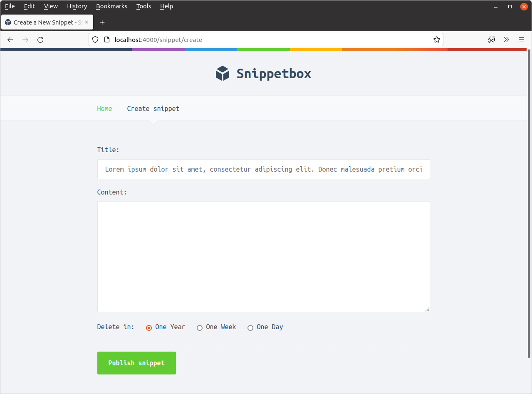This screenshot has height=394, width=532.
Task: Select the One Week expiry option
Action: pyautogui.click(x=200, y=328)
